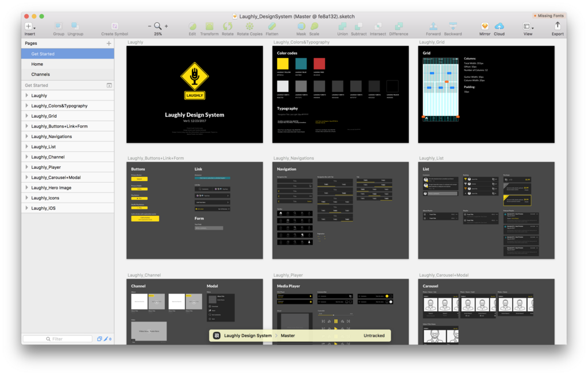Toggle the layer-type filter icon
Image resolution: width=588 pixels, height=375 pixels.
[99, 339]
